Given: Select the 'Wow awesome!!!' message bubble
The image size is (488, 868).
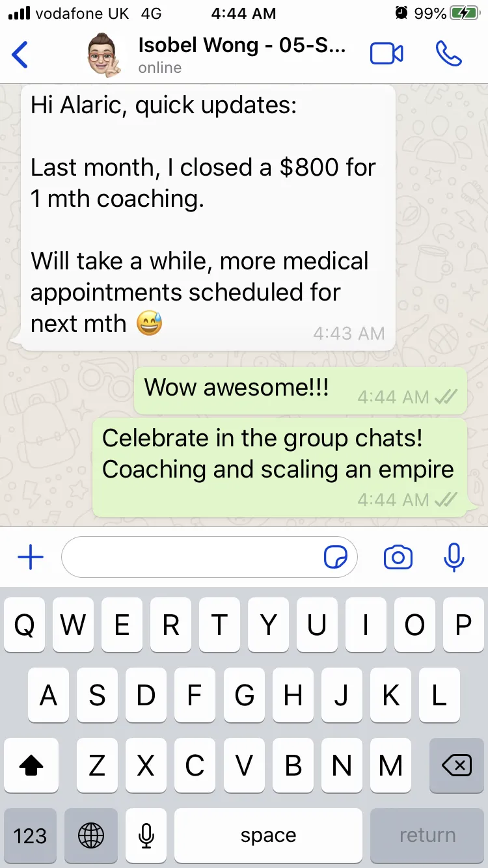Looking at the screenshot, I should (x=301, y=390).
